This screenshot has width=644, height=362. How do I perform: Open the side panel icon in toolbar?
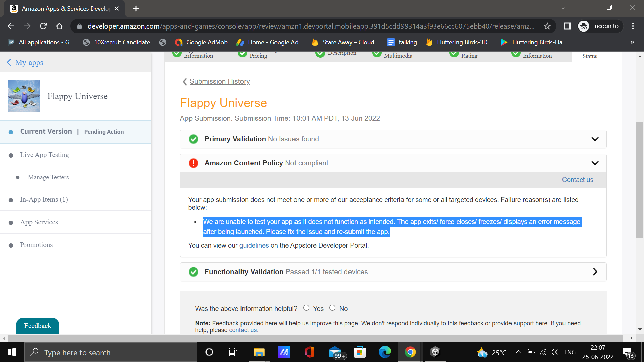(567, 26)
